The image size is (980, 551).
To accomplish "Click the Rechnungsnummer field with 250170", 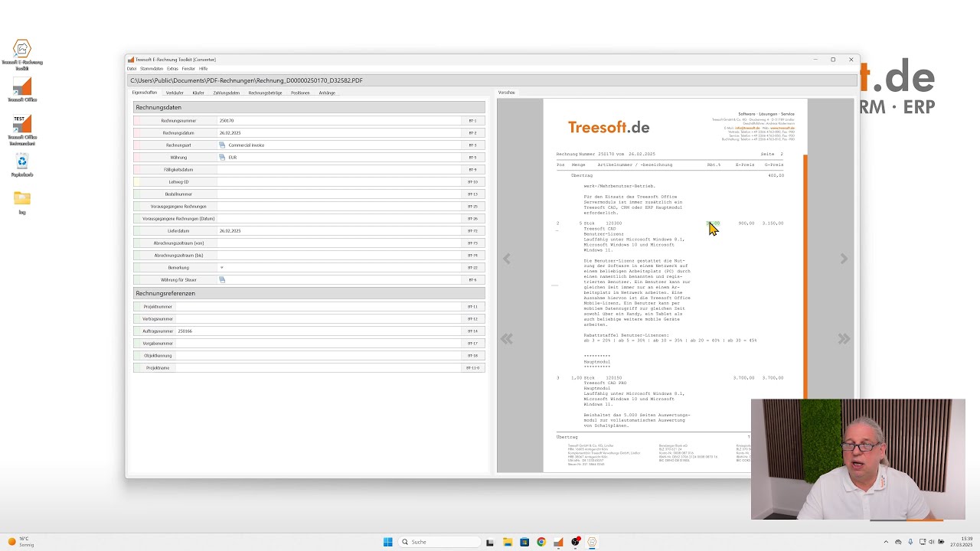I will [340, 120].
